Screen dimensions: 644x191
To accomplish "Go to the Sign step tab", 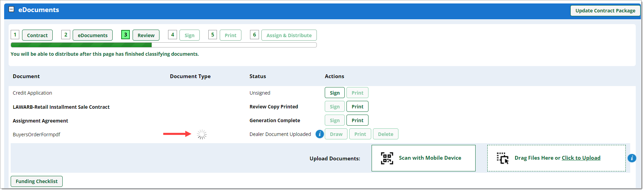I will [189, 35].
